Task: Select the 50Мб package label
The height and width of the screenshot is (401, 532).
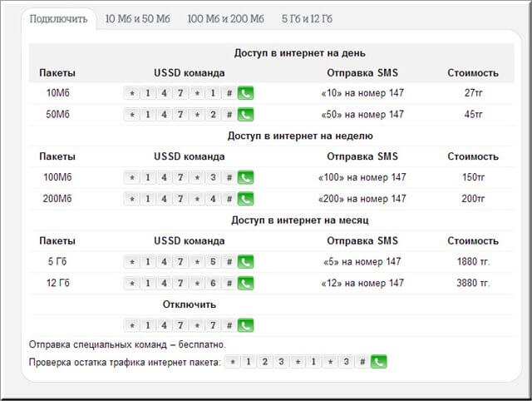Action: pyautogui.click(x=57, y=114)
